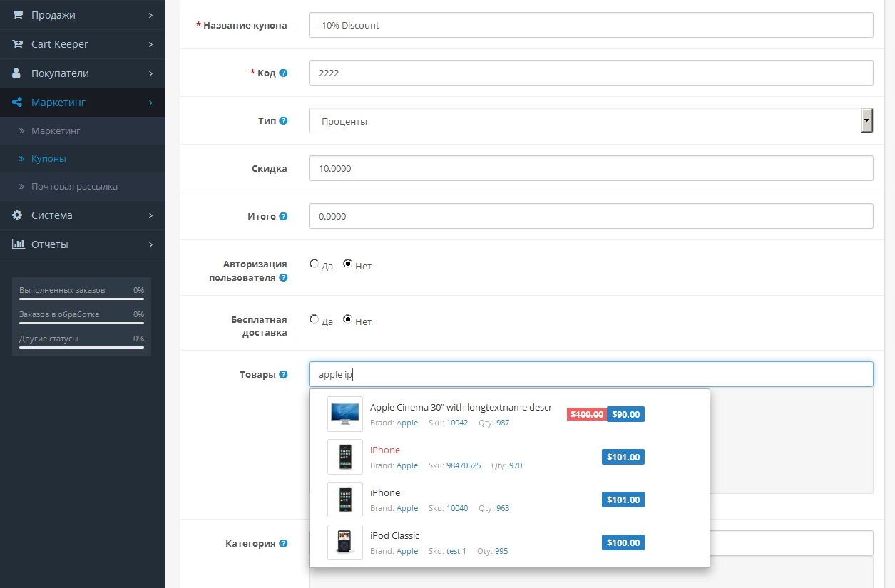
Task: Click help icon beside Товары label
Action: pos(283,374)
